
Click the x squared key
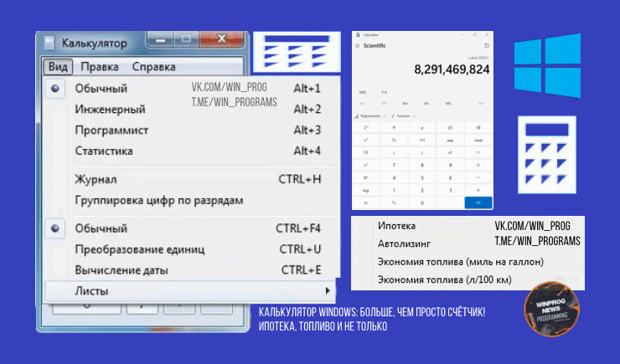(366, 140)
